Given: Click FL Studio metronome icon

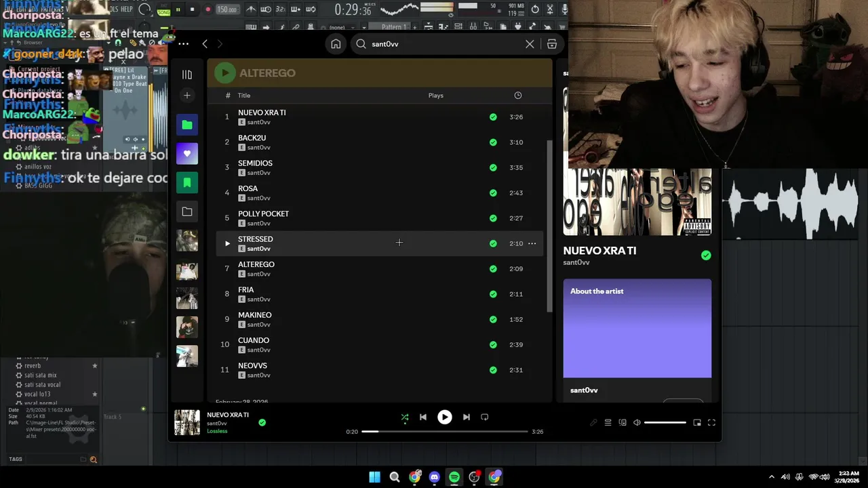Looking at the screenshot, I should (x=251, y=9).
